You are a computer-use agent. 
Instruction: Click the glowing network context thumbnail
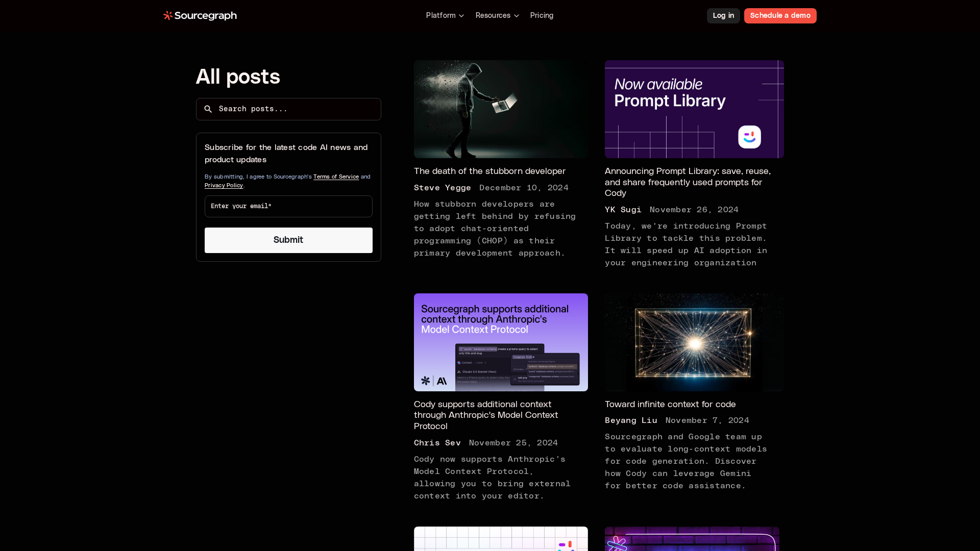click(694, 342)
